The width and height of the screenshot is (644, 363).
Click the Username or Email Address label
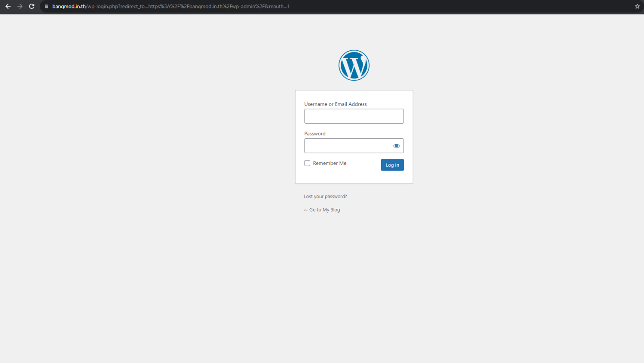335,104
